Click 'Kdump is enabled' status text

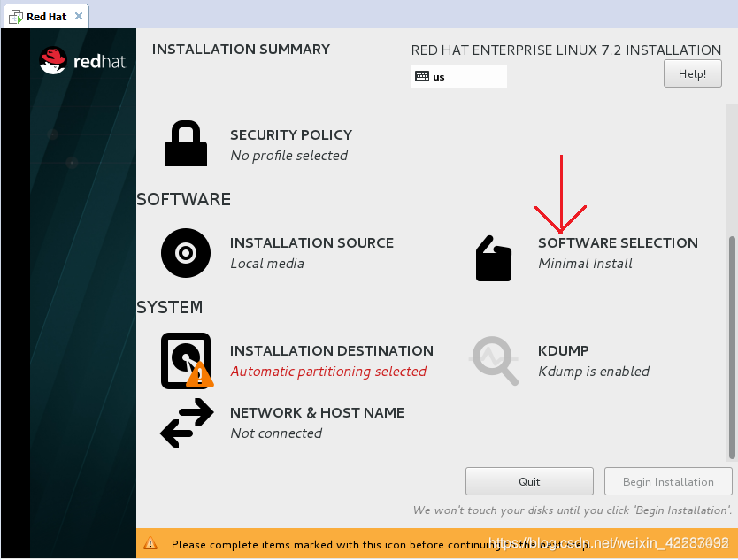[x=594, y=372]
